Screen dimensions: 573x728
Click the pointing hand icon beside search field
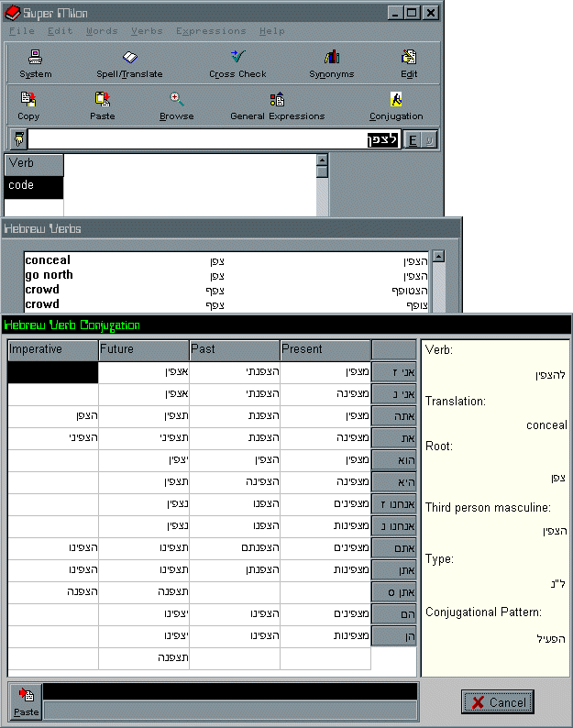(x=18, y=139)
